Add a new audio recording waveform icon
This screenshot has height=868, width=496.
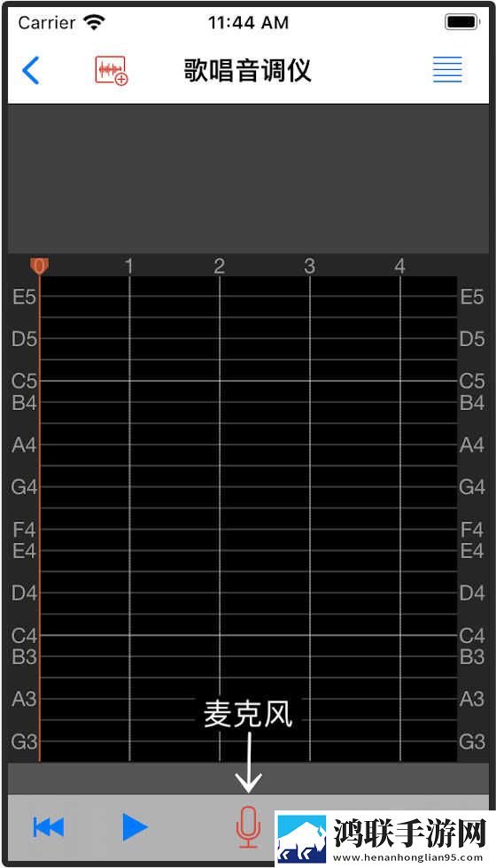[x=112, y=70]
